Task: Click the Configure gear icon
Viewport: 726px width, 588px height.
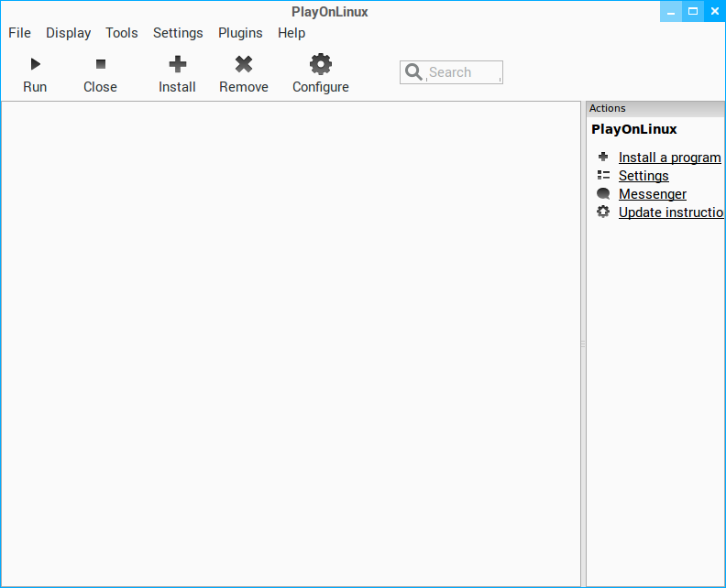Action: pos(321,64)
